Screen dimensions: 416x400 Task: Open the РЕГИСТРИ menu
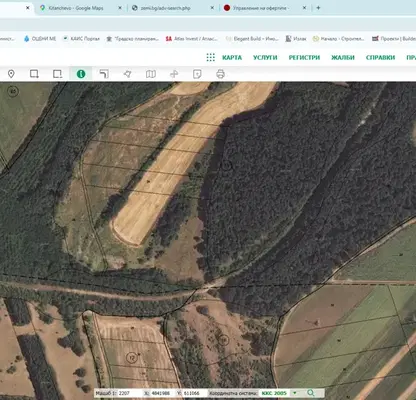[304, 57]
